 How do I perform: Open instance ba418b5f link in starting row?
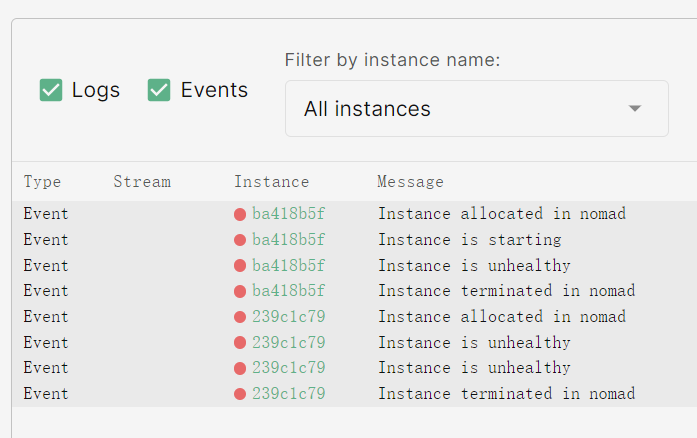click(288, 240)
